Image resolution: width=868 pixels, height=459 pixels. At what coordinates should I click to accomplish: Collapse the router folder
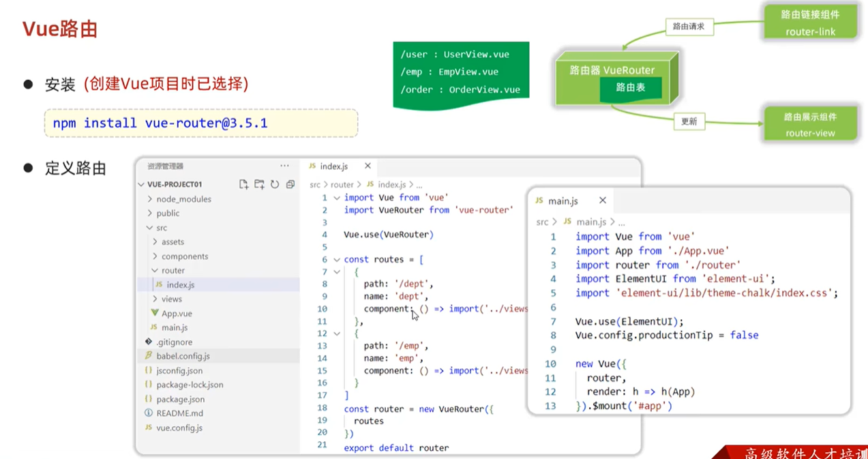pyautogui.click(x=155, y=271)
